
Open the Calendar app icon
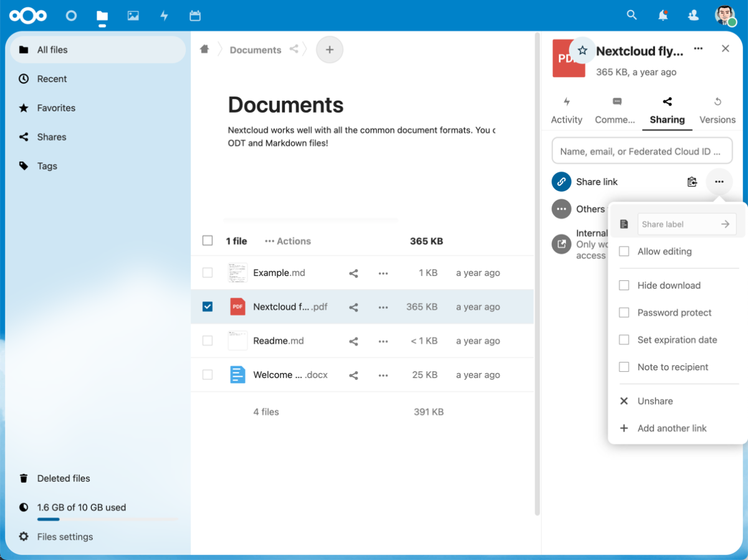coord(195,16)
